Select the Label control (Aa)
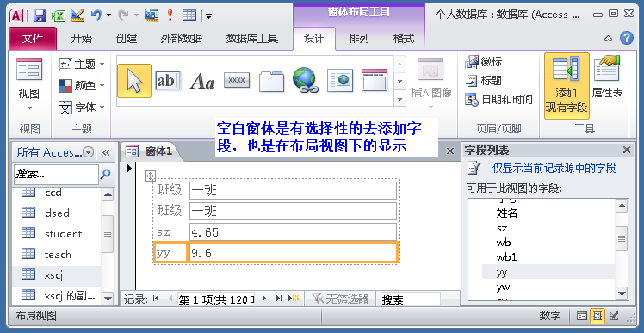 tap(202, 81)
